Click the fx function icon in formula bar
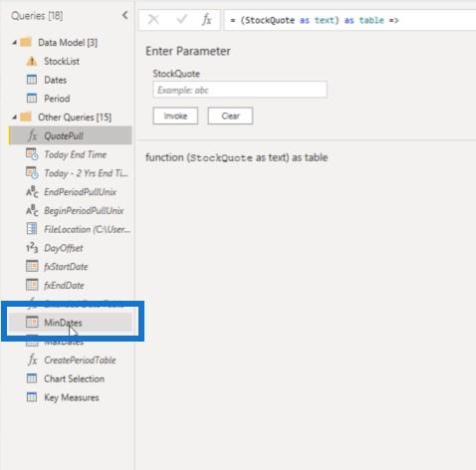476x470 pixels. (206, 20)
